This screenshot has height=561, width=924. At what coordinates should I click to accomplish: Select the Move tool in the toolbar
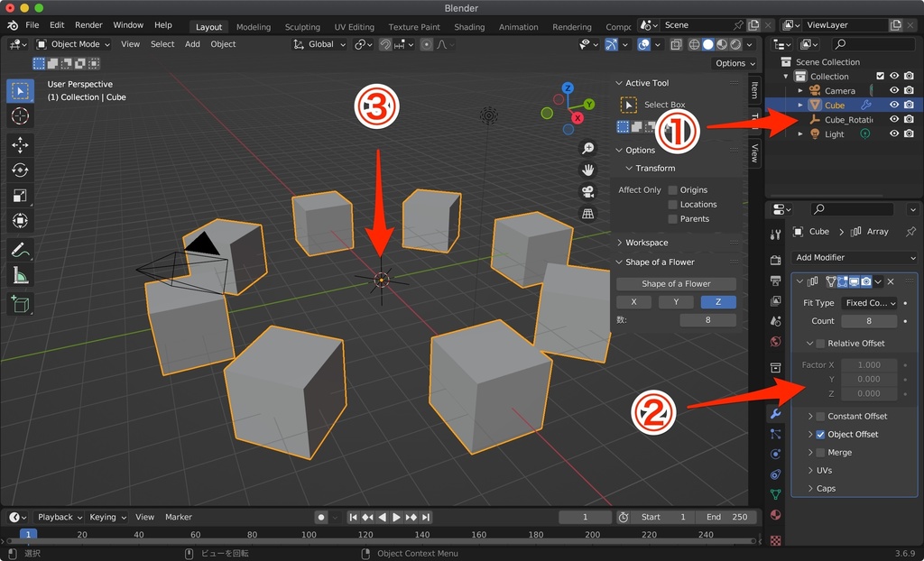(22, 146)
